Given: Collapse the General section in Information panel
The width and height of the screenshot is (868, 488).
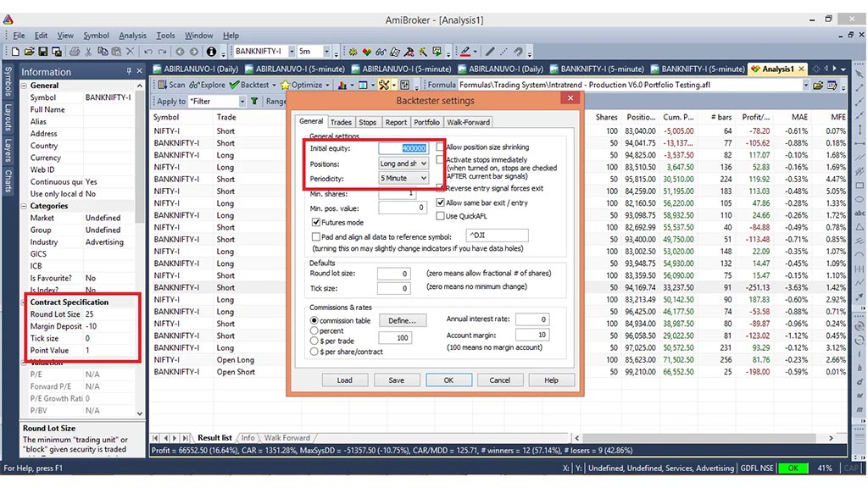Looking at the screenshot, I should 25,86.
